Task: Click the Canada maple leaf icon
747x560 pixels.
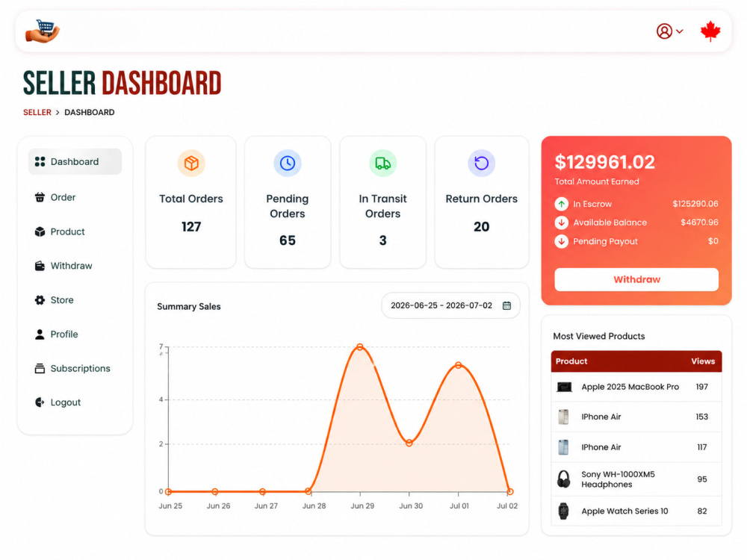Action: [710, 31]
